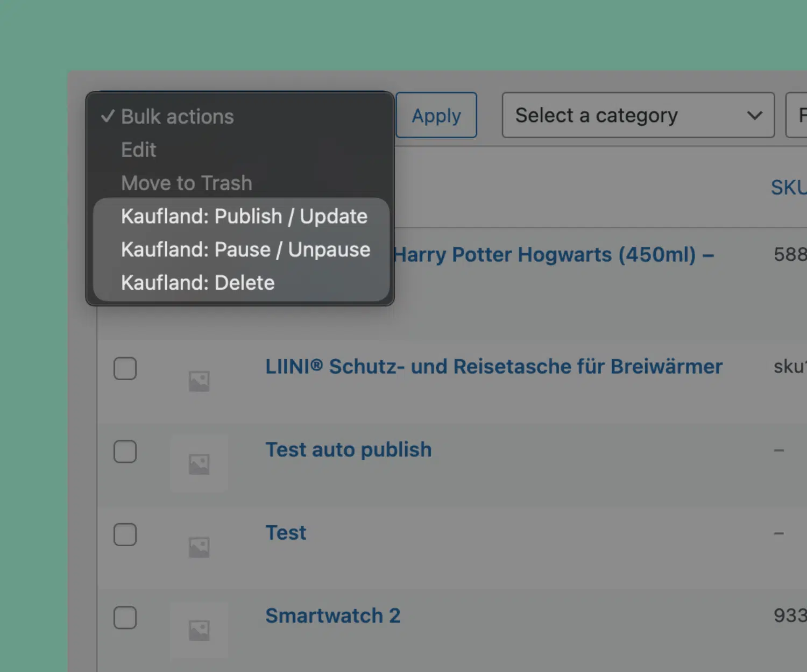
Task: Open the Select a category dropdown
Action: (638, 115)
